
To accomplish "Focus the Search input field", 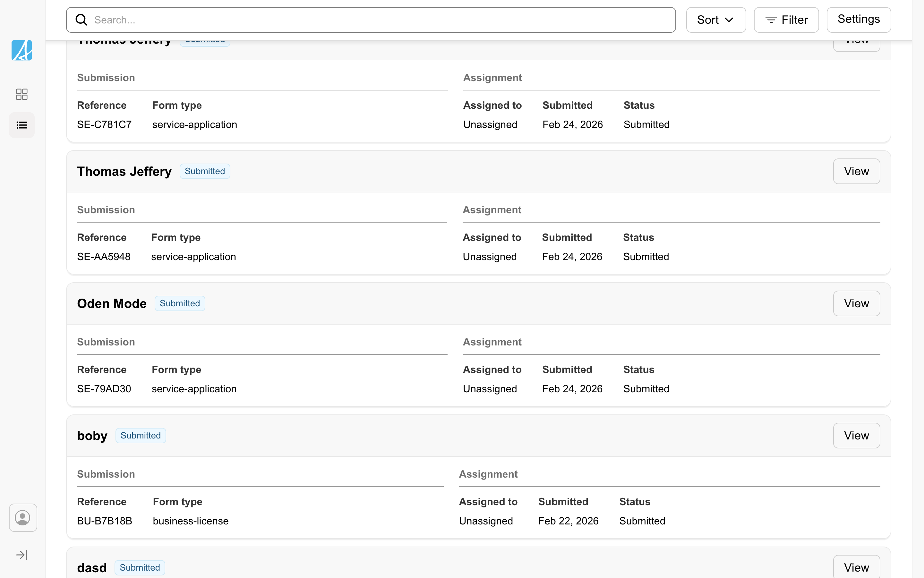I will pos(371,20).
